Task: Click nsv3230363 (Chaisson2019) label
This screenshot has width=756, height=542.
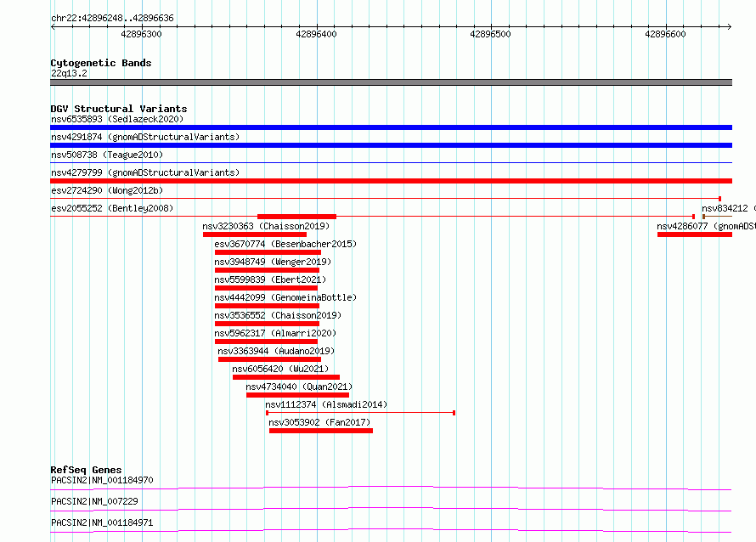Action: (x=266, y=226)
